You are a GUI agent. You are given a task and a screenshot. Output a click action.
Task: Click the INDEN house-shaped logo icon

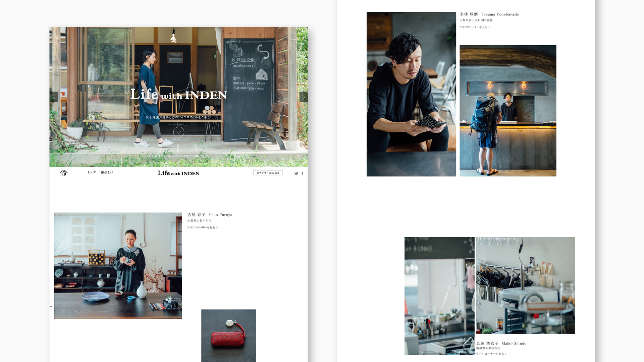click(x=64, y=173)
